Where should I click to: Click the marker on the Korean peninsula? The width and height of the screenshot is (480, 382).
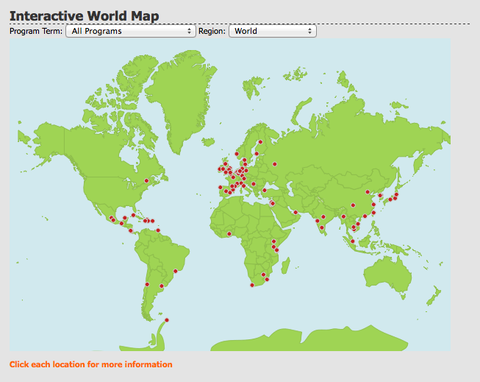(x=380, y=195)
